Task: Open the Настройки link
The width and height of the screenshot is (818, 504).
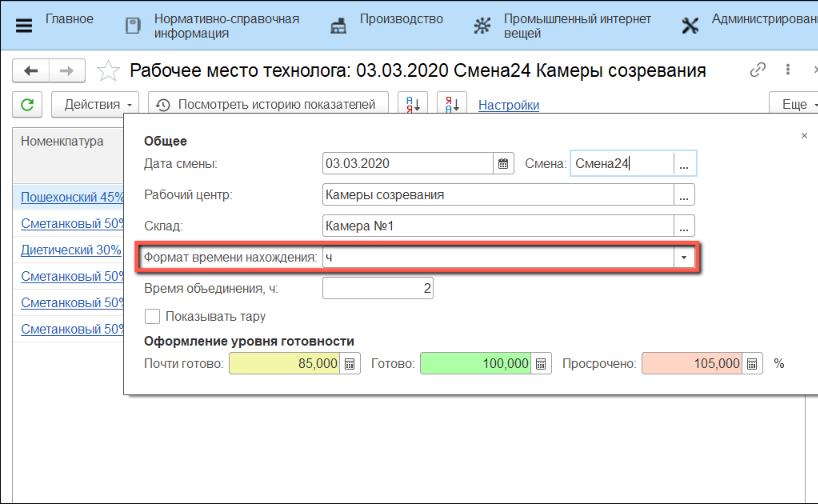Action: pos(509,105)
